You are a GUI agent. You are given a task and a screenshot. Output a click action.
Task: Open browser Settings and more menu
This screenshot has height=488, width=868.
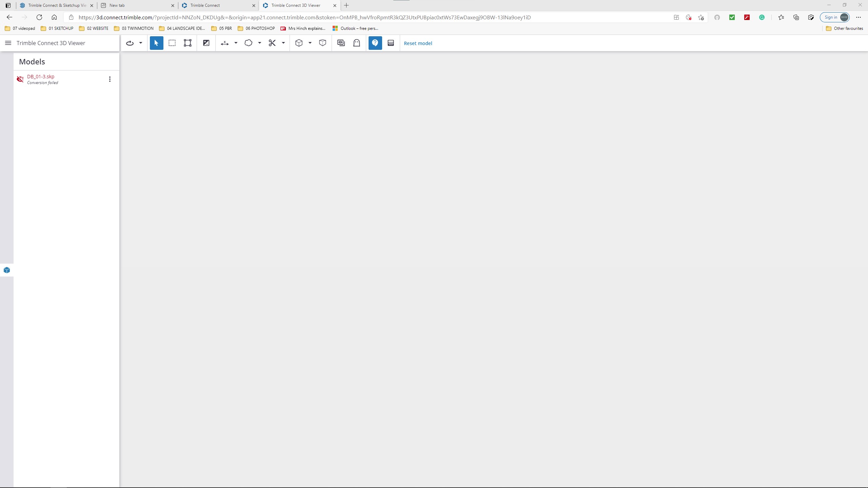[x=859, y=17]
